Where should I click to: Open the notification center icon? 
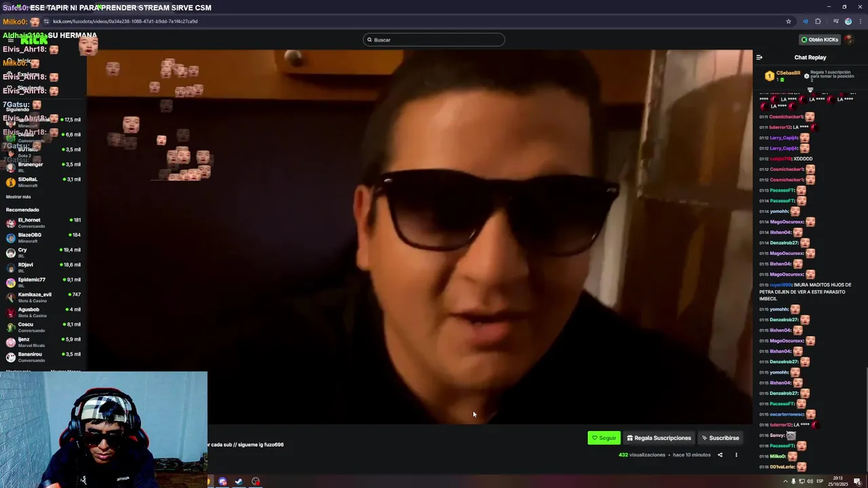point(857,481)
